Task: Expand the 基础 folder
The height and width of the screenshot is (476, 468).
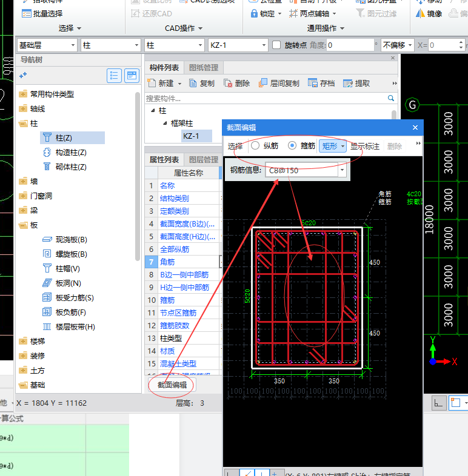Action: click(x=23, y=385)
